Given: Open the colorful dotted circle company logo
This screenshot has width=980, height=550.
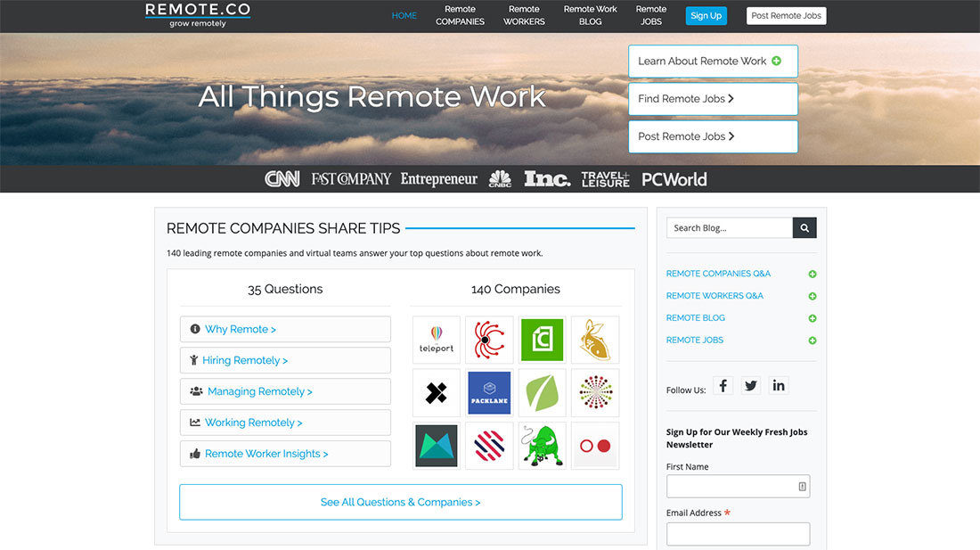Looking at the screenshot, I should click(x=595, y=392).
